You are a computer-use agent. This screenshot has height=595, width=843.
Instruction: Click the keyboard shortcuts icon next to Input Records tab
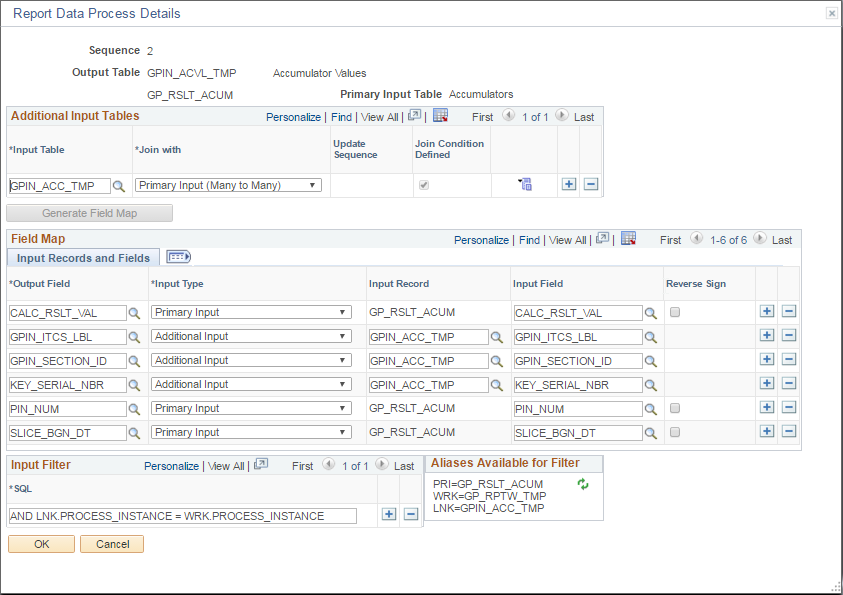(179, 257)
